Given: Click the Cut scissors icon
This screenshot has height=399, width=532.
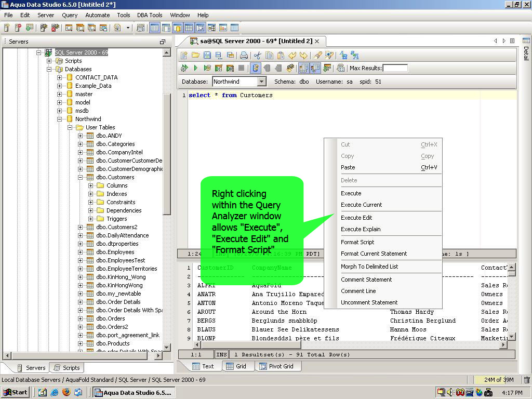Looking at the screenshot, I should pyautogui.click(x=258, y=55).
